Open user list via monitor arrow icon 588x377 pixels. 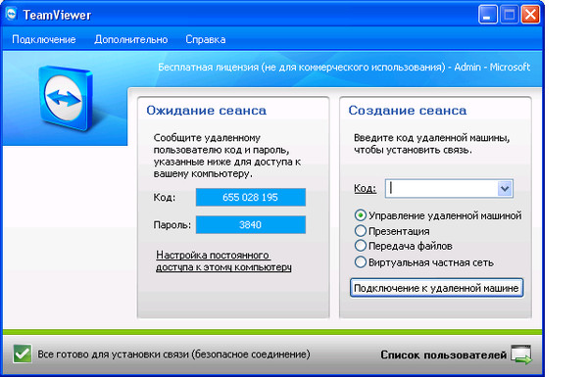tap(521, 354)
